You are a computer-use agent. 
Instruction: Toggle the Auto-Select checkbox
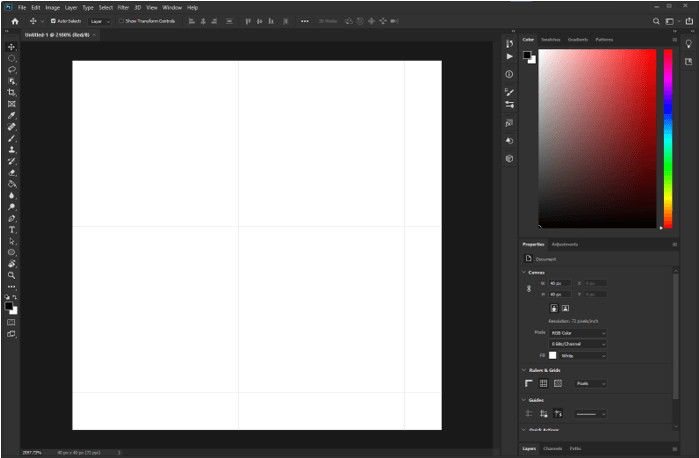point(54,20)
